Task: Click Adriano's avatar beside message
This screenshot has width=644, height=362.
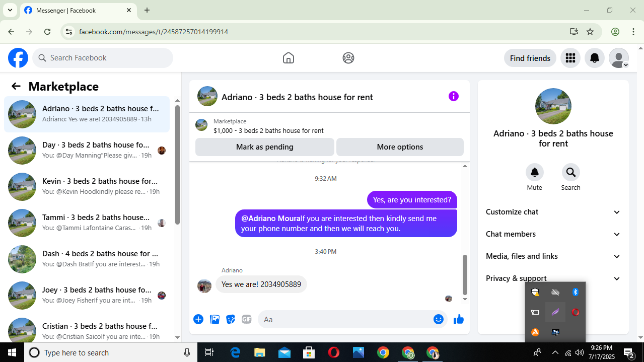Action: click(x=204, y=286)
